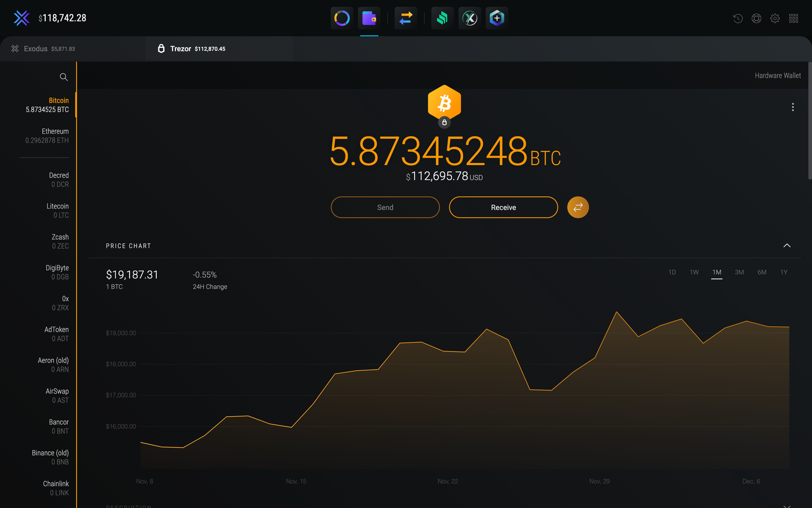
Task: Expand the Description section chevron
Action: click(787, 506)
